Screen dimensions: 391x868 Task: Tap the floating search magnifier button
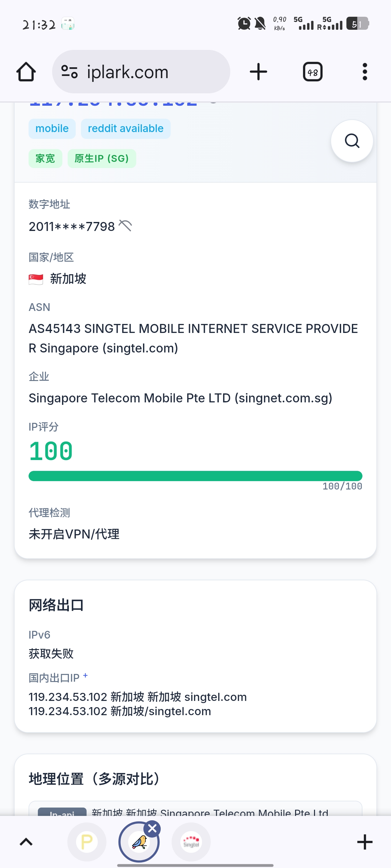tap(352, 141)
